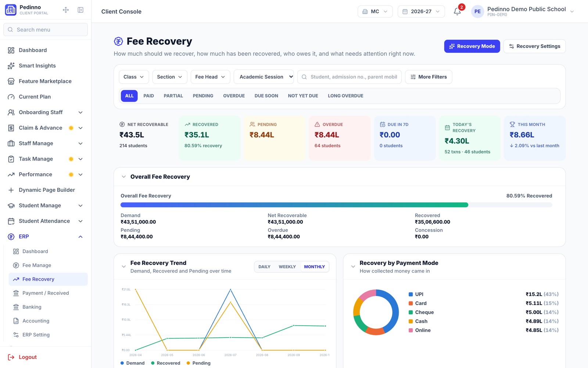This screenshot has height=368, width=588.
Task: Select the OVERDUE status filter
Action: (x=234, y=96)
